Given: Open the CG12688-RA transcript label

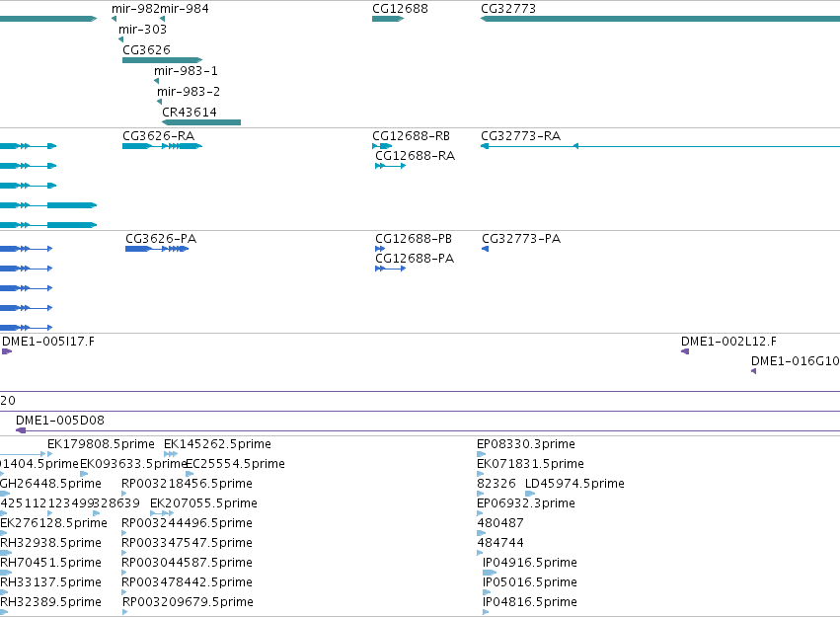Looking at the screenshot, I should click(416, 156).
